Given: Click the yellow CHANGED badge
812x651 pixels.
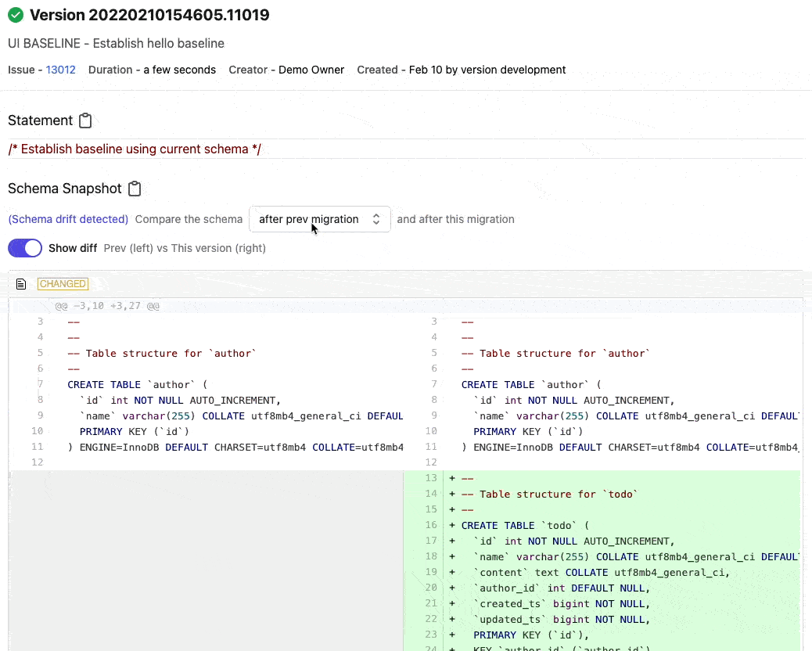Looking at the screenshot, I should pyautogui.click(x=63, y=284).
